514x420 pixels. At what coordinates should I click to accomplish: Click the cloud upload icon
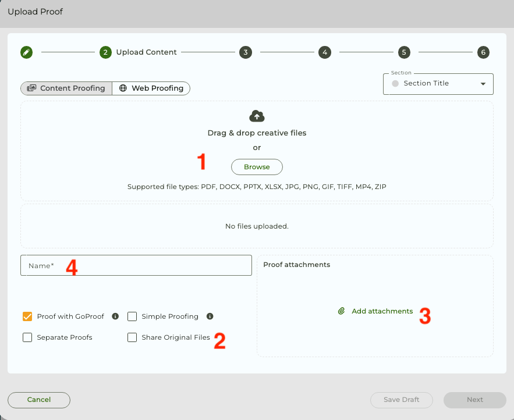click(257, 116)
